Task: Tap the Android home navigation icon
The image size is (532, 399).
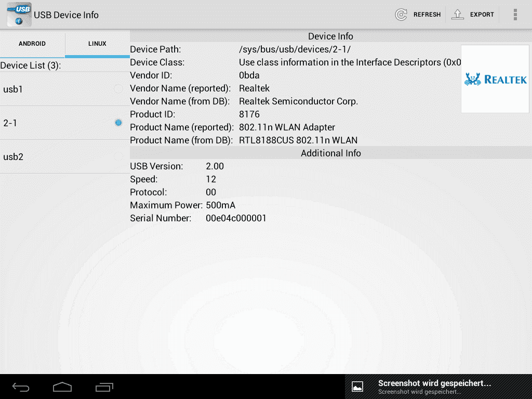Action: click(x=62, y=387)
